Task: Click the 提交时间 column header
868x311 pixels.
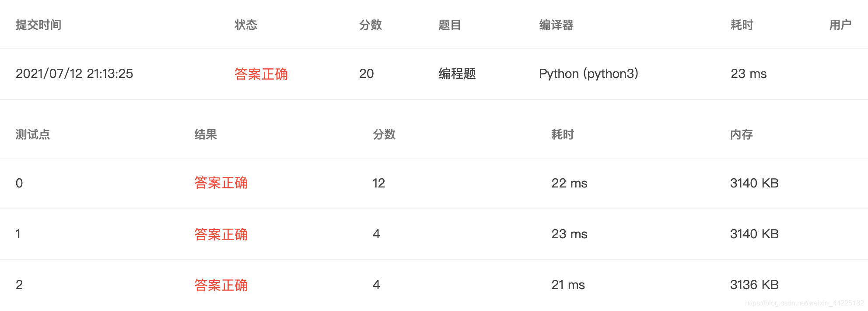Action: click(38, 25)
